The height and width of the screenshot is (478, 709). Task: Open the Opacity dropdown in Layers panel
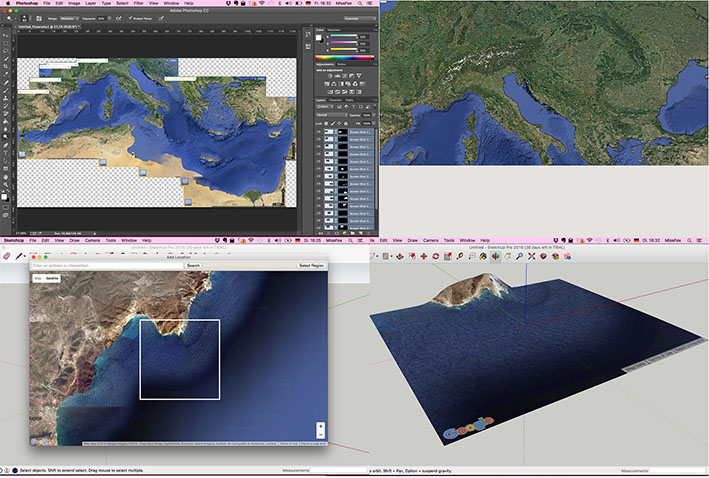click(374, 115)
